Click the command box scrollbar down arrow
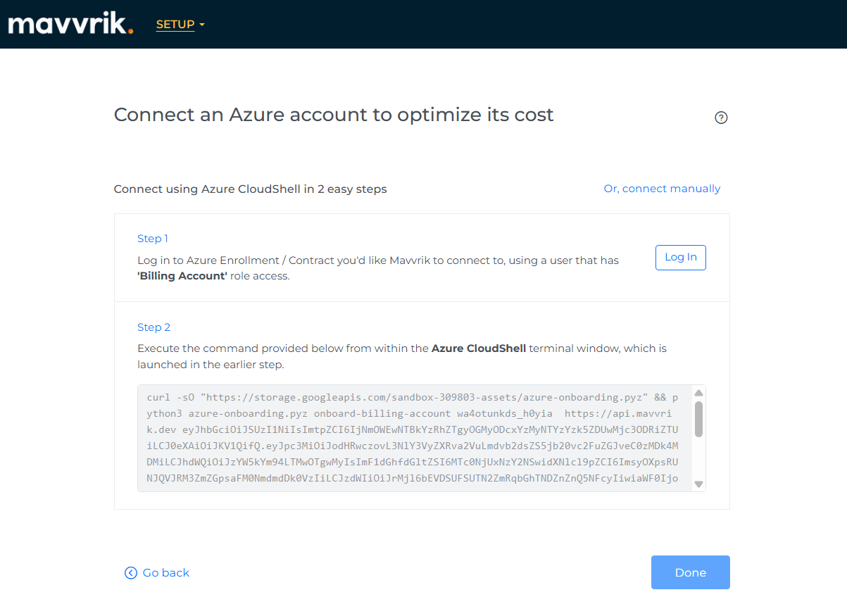 698,484
